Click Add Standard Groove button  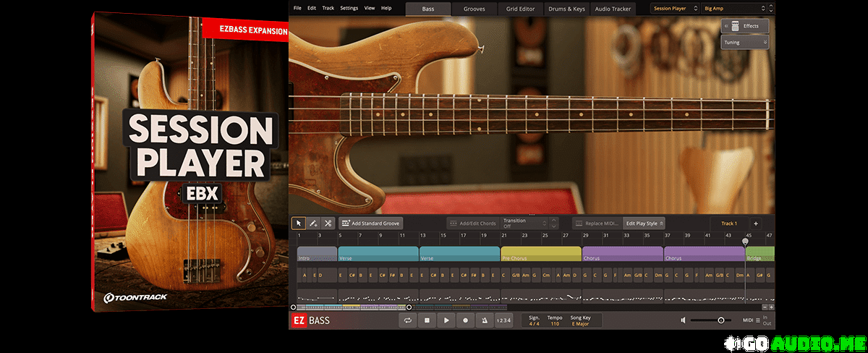coord(370,224)
